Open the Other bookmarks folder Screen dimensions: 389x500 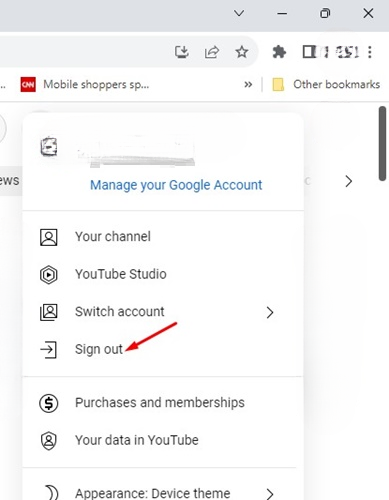(x=326, y=84)
